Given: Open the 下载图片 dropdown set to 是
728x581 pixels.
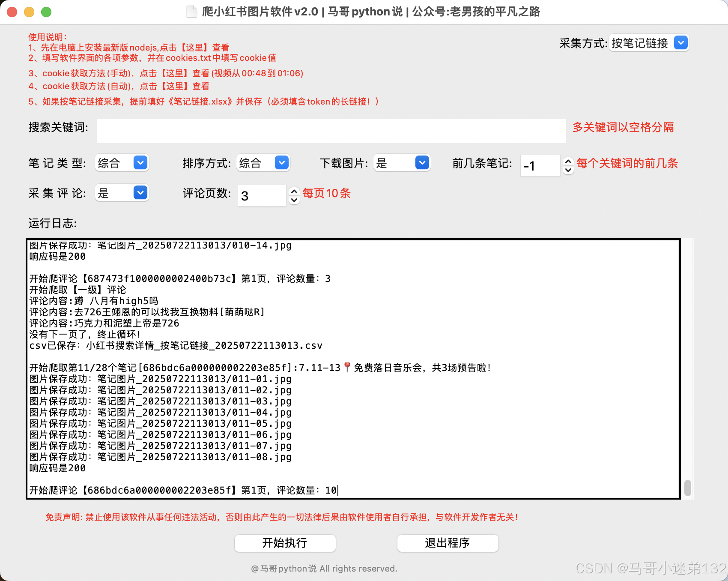Looking at the screenshot, I should pyautogui.click(x=402, y=163).
